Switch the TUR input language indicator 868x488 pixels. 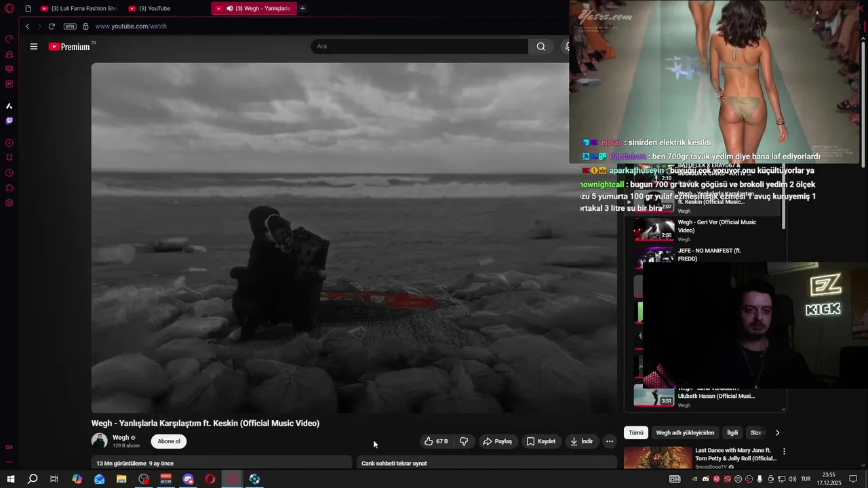[806, 479]
